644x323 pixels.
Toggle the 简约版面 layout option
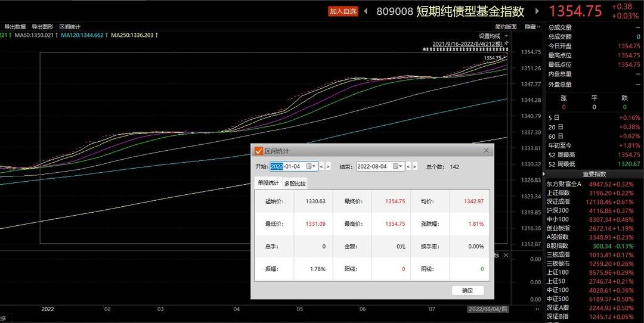click(x=506, y=27)
